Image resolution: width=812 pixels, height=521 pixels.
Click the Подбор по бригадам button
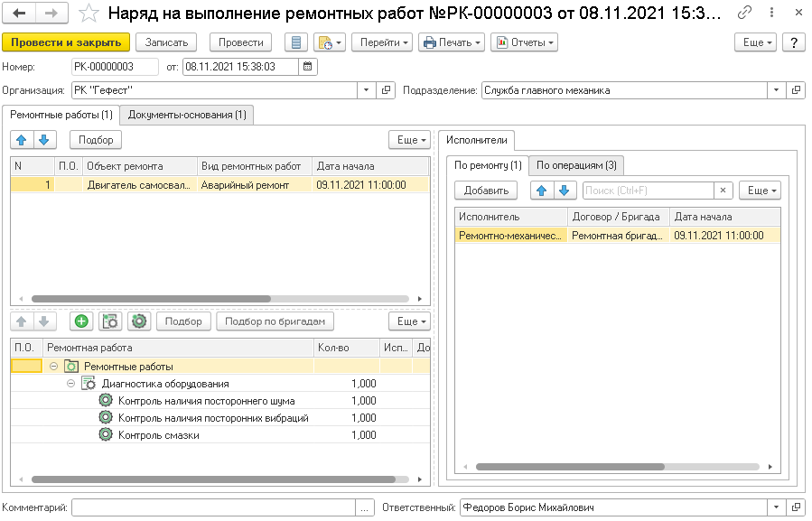coord(275,321)
